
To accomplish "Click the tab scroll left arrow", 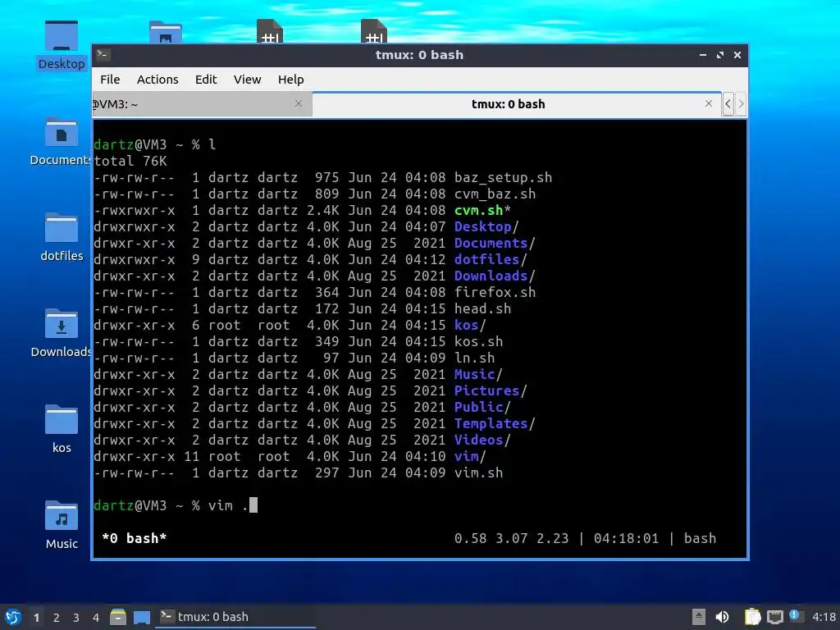I will (x=728, y=104).
